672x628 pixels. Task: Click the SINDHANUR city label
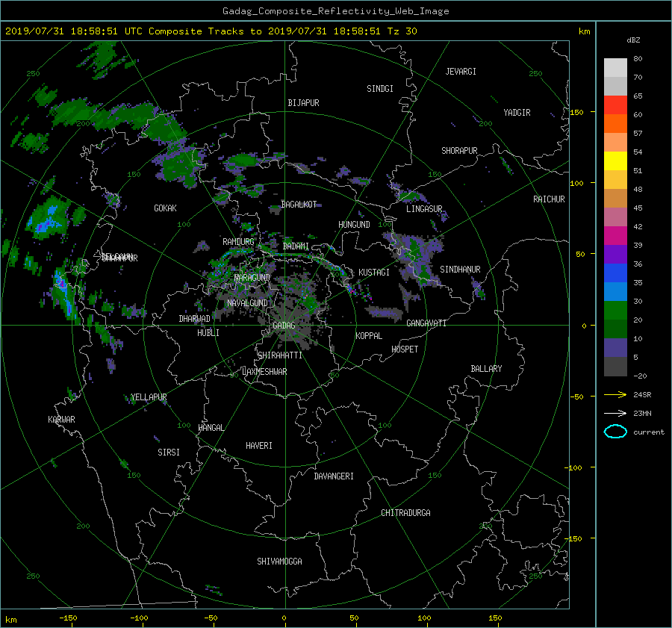click(x=460, y=270)
